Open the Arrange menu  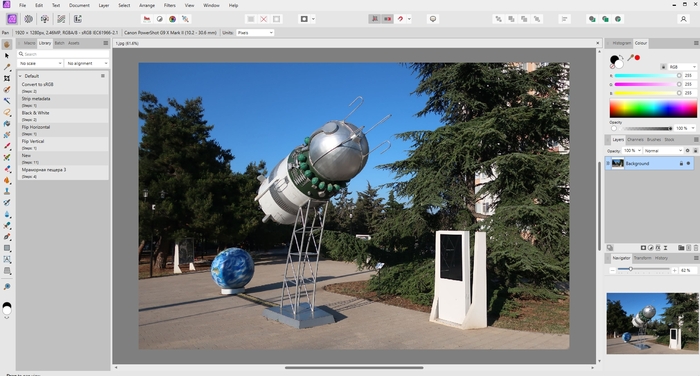click(147, 5)
